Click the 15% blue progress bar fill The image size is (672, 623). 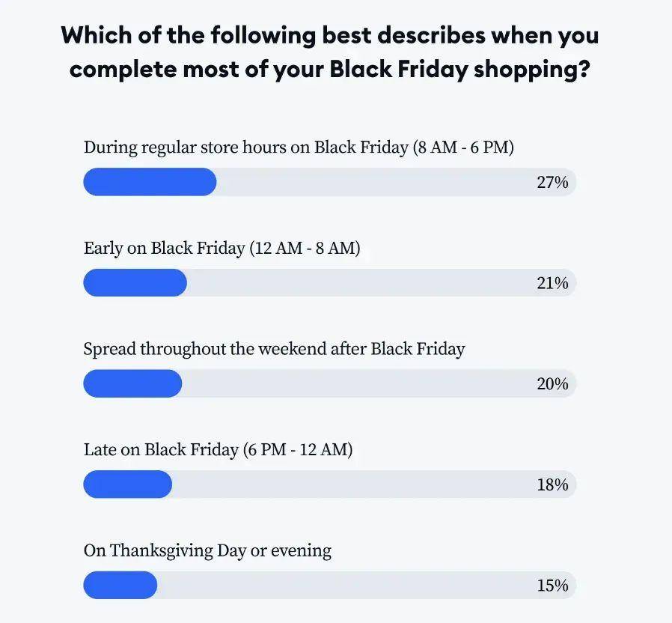pos(120,585)
